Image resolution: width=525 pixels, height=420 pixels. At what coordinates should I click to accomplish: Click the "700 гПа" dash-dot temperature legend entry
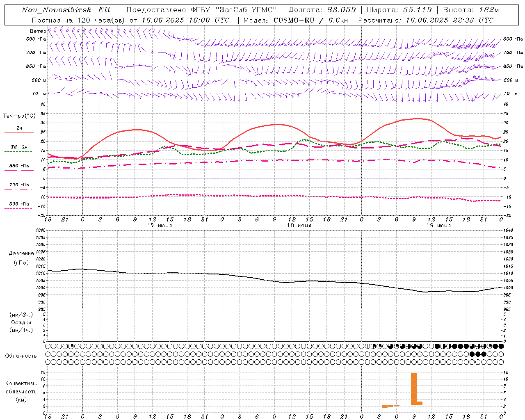(19, 185)
